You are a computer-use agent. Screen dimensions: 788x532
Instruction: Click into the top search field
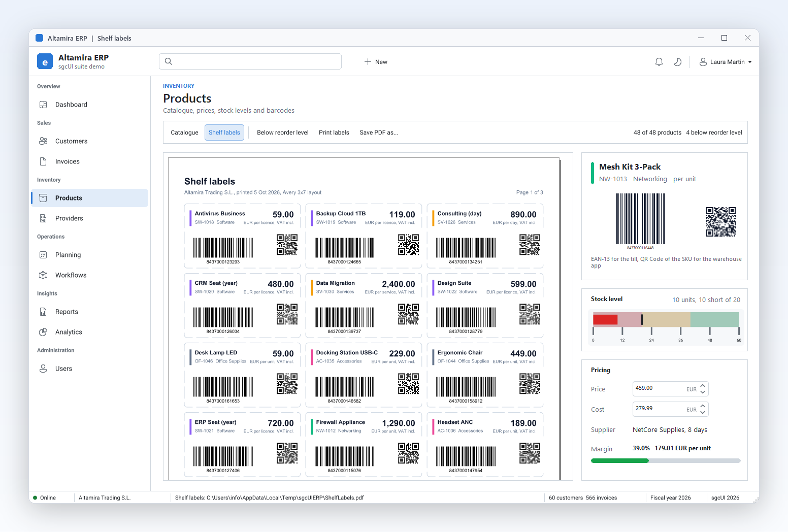[x=250, y=61]
